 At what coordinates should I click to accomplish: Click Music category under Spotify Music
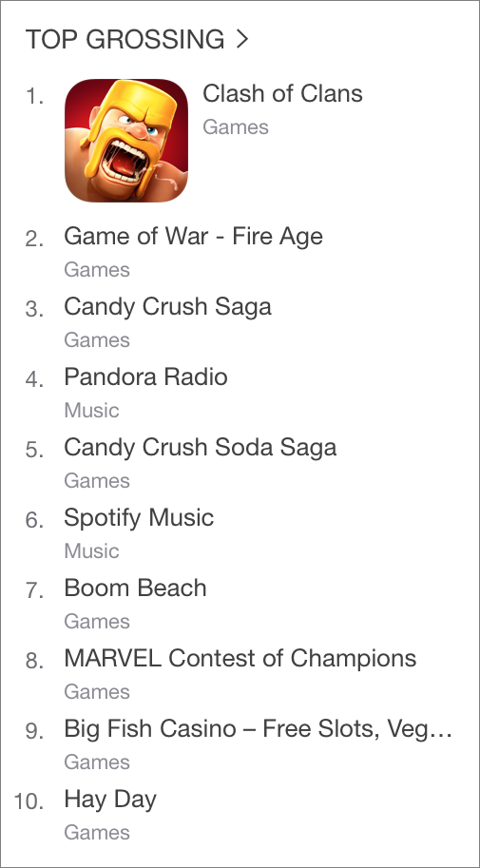point(91,551)
